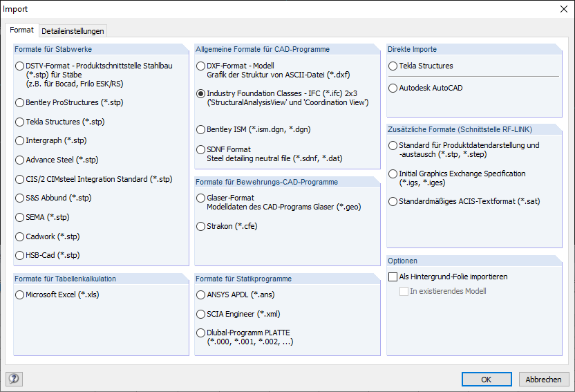This screenshot has width=575, height=392.
Task: Choose the Bentley ProStructures (*.stp) format
Action: [19, 102]
